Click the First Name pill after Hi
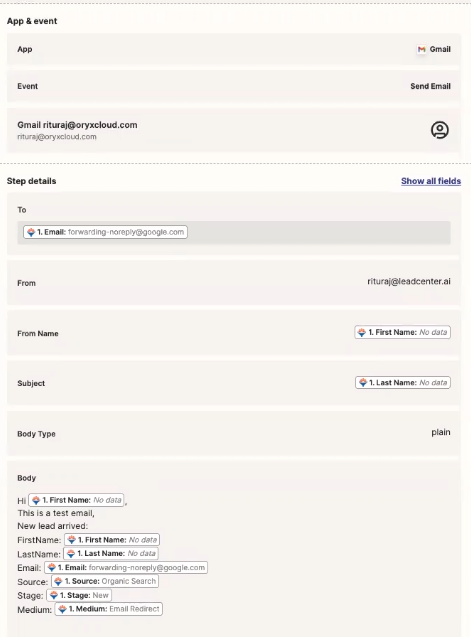The height and width of the screenshot is (637, 471). coord(76,500)
